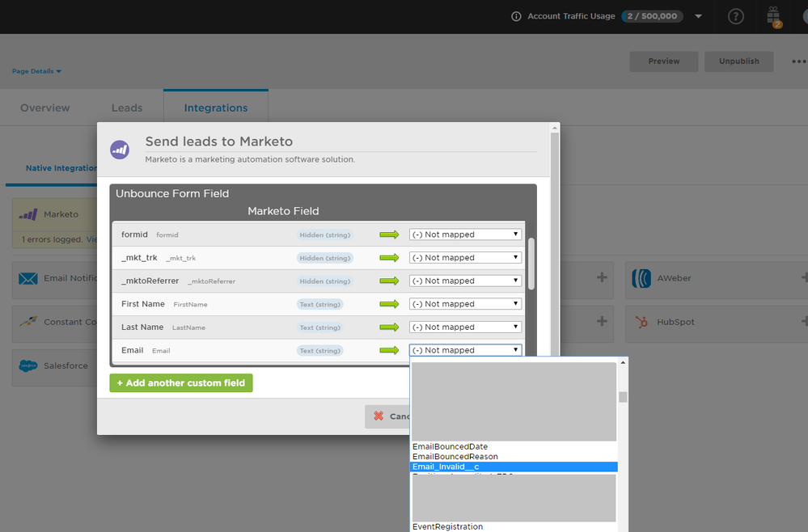Click Add another custom field button
808x532 pixels.
point(181,382)
